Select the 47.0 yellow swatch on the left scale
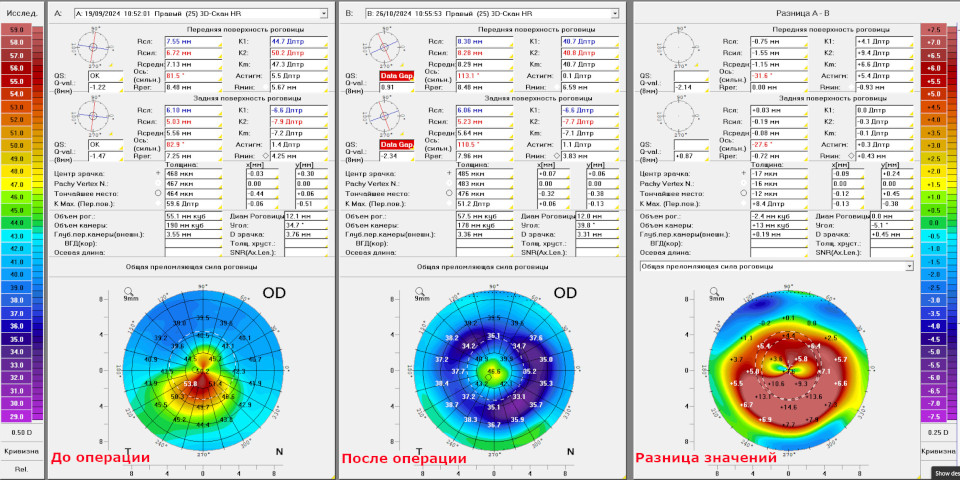This screenshot has width=960, height=480. [17, 184]
